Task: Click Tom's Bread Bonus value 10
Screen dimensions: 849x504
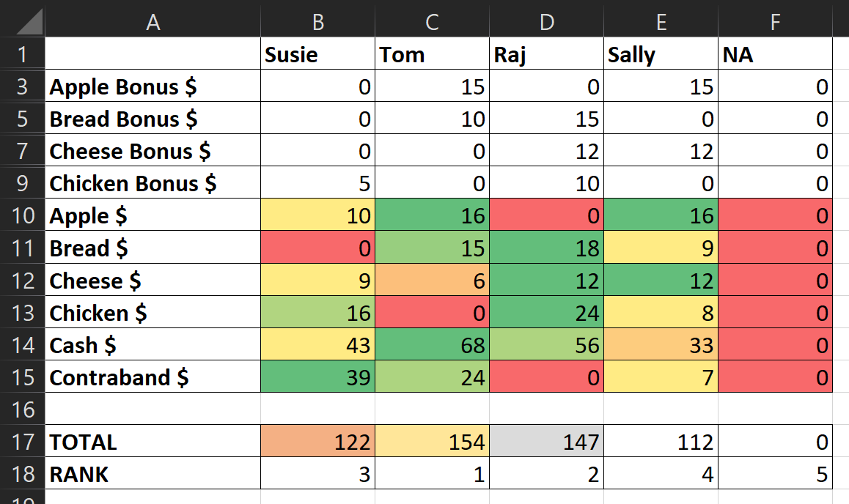Action: pos(432,119)
